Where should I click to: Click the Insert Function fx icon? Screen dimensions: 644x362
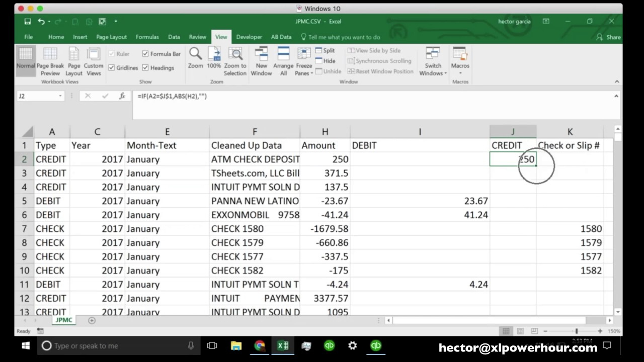coord(122,96)
